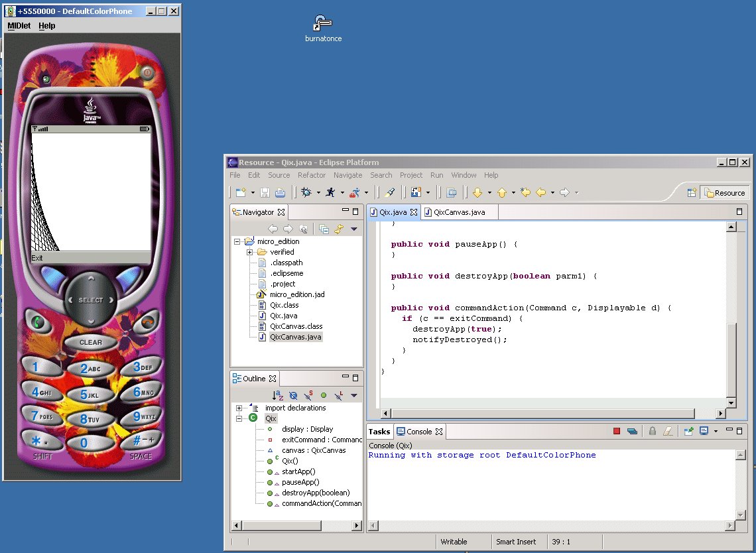756x553 pixels.
Task: Click Remove All Terminated Launches icon
Action: click(x=632, y=431)
